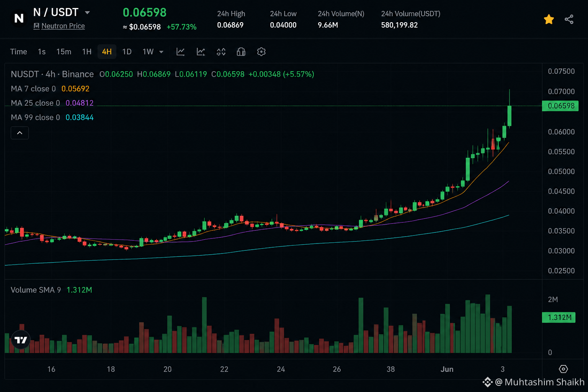Collapse the indicator legend with the caret button
Viewport: 588px width, 392px height.
coord(20,133)
